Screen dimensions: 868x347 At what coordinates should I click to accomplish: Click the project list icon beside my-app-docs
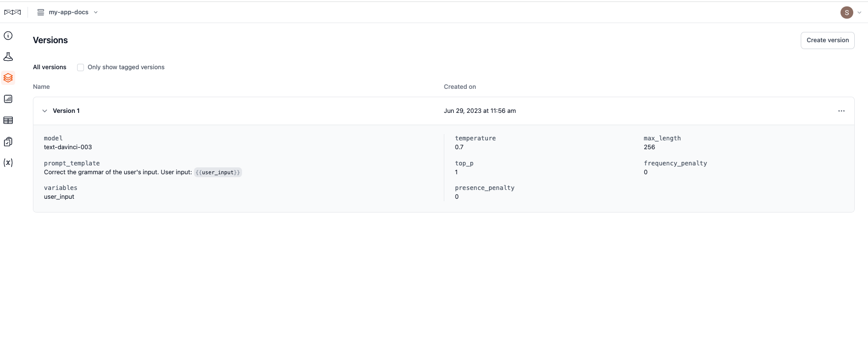pos(41,12)
